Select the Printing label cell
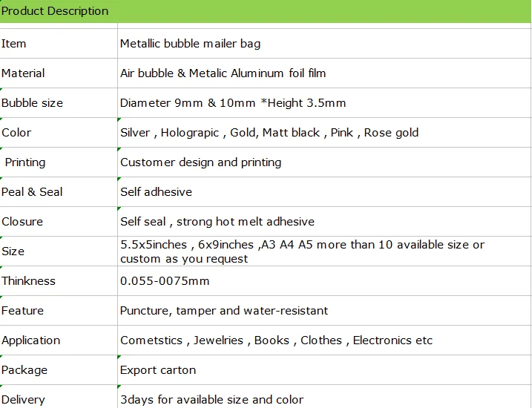The width and height of the screenshot is (532, 408). pyautogui.click(x=25, y=162)
